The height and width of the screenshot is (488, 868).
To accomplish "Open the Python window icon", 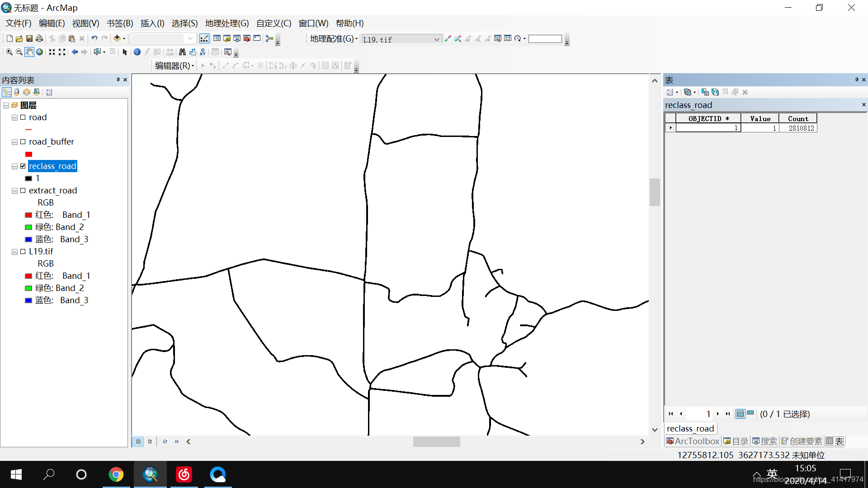I will (257, 38).
